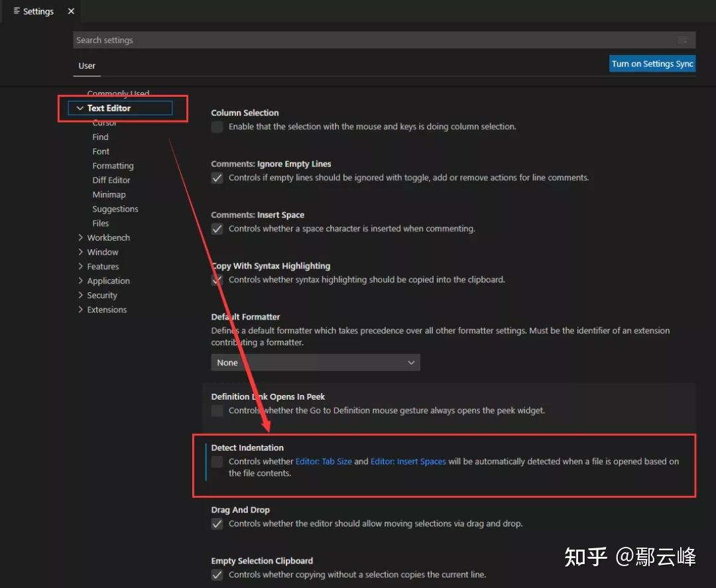Select the User tab

pyautogui.click(x=86, y=66)
